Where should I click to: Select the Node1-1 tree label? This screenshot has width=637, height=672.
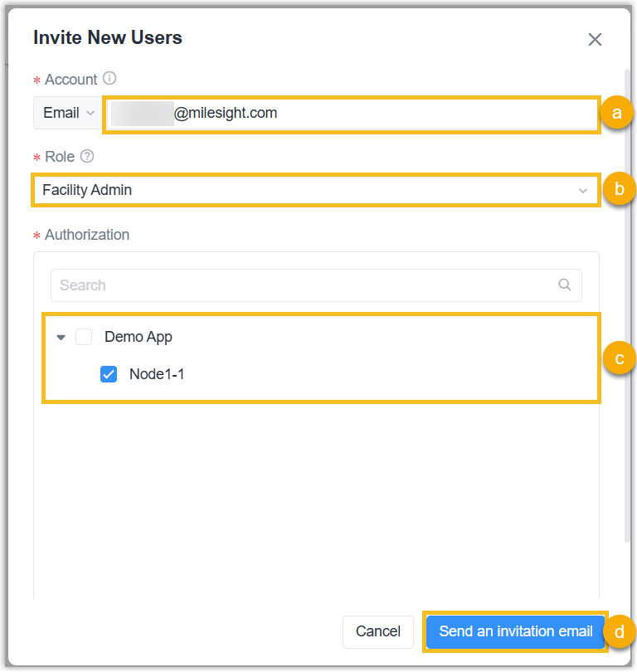(157, 374)
